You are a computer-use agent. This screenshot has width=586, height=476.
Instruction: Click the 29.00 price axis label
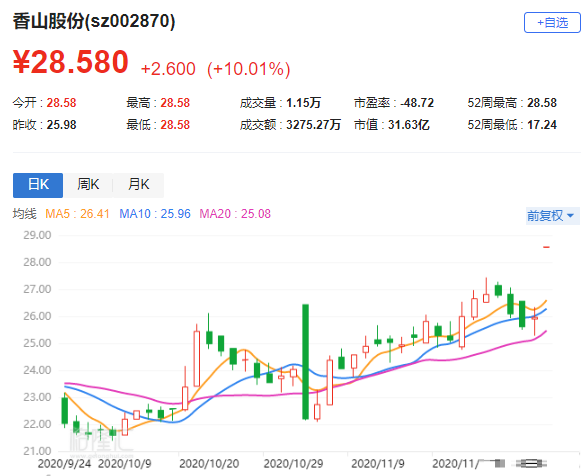pyautogui.click(x=37, y=235)
